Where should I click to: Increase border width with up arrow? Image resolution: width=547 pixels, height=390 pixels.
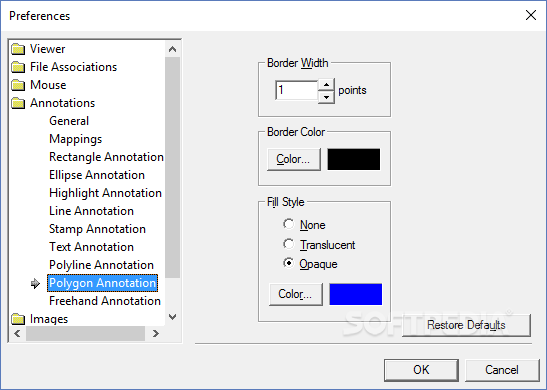[x=326, y=85]
